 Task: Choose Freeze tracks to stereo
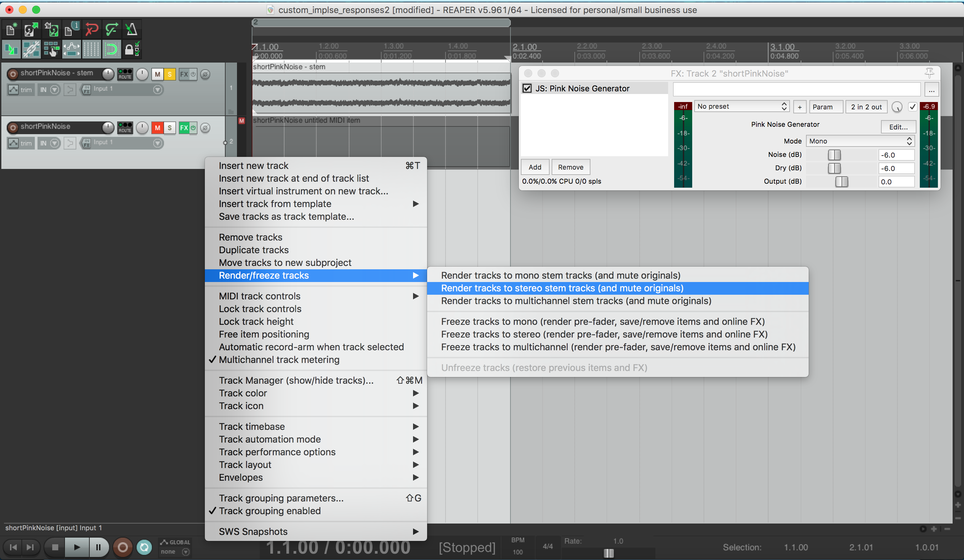618,334
